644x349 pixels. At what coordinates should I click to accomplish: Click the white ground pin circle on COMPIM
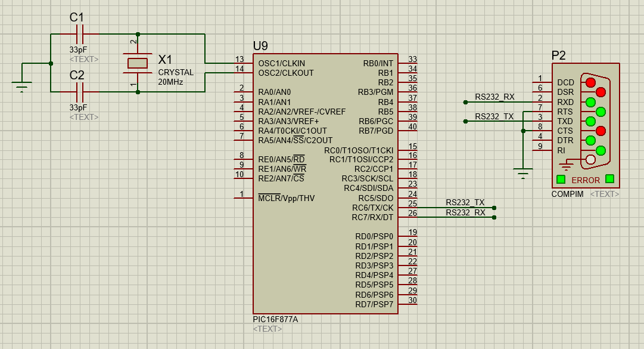tap(590, 159)
